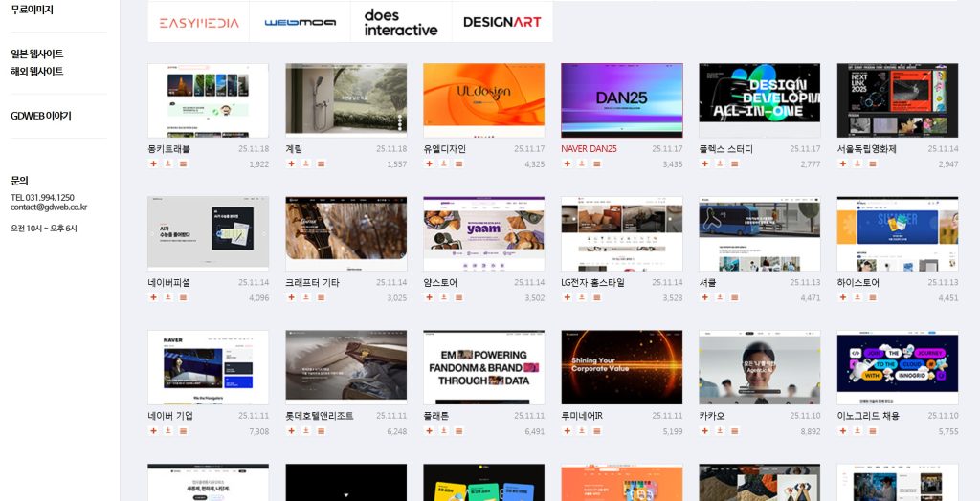Click the plus icon under 몽키트래블
The height and width of the screenshot is (501, 980).
coord(153,163)
